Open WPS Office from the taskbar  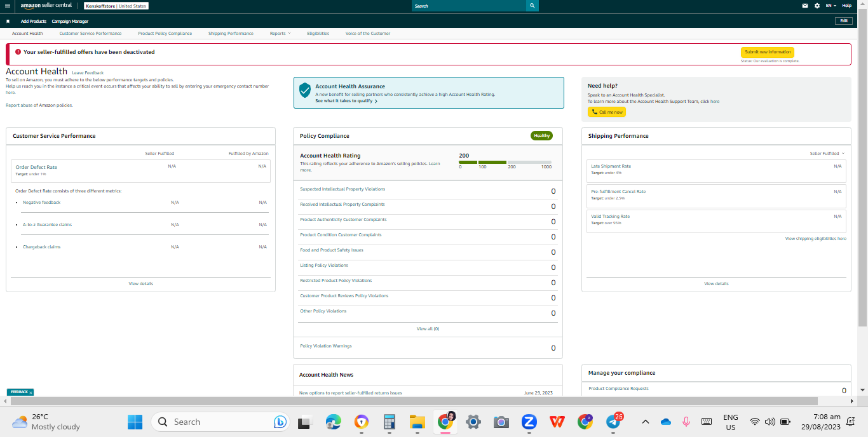557,422
